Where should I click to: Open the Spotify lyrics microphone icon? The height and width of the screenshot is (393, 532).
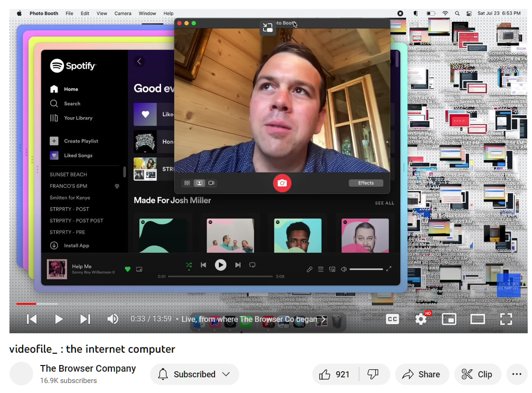click(x=309, y=269)
